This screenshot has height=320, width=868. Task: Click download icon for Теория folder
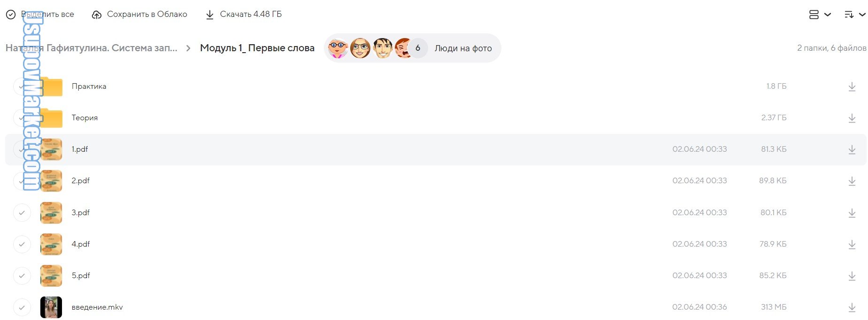[x=852, y=118]
